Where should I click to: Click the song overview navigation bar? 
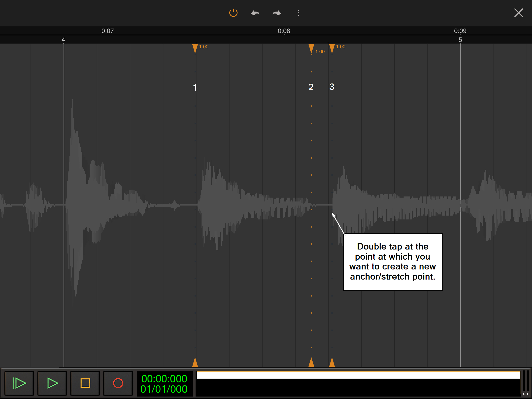point(358,383)
